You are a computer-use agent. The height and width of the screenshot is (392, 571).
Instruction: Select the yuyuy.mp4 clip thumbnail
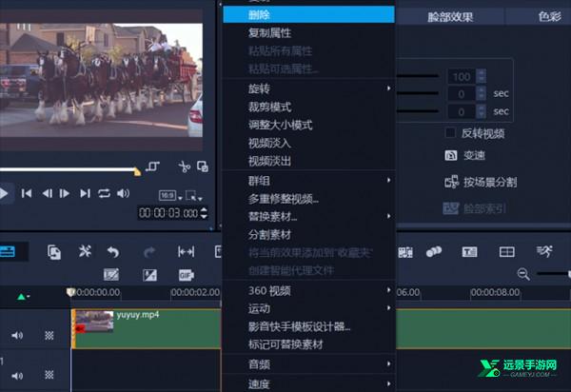pos(94,322)
